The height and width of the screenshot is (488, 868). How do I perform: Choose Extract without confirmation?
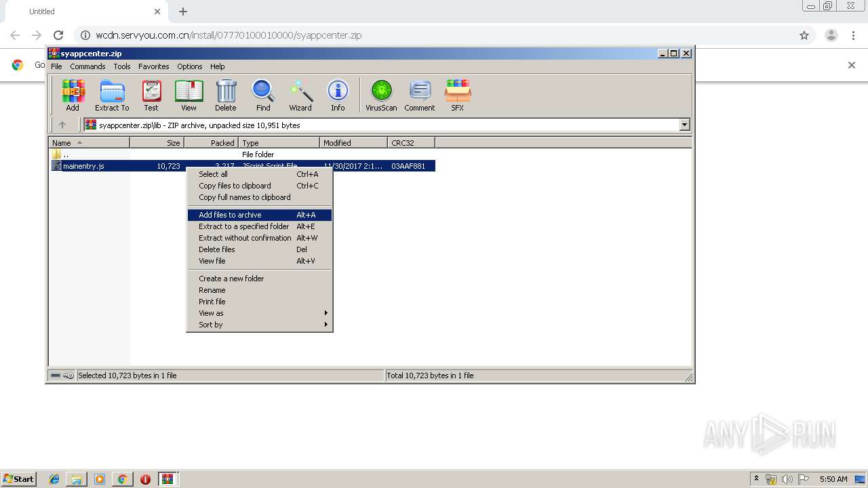click(x=260, y=238)
